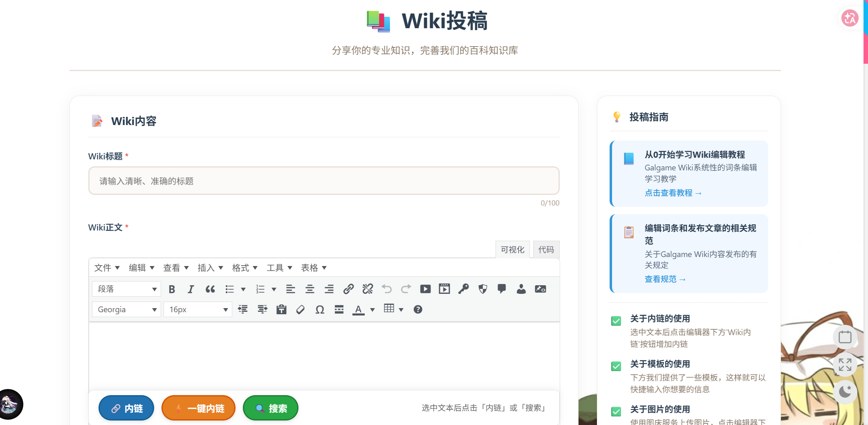Insert a blockquote using the quote icon
Image resolution: width=868 pixels, height=425 pixels.
pyautogui.click(x=210, y=289)
